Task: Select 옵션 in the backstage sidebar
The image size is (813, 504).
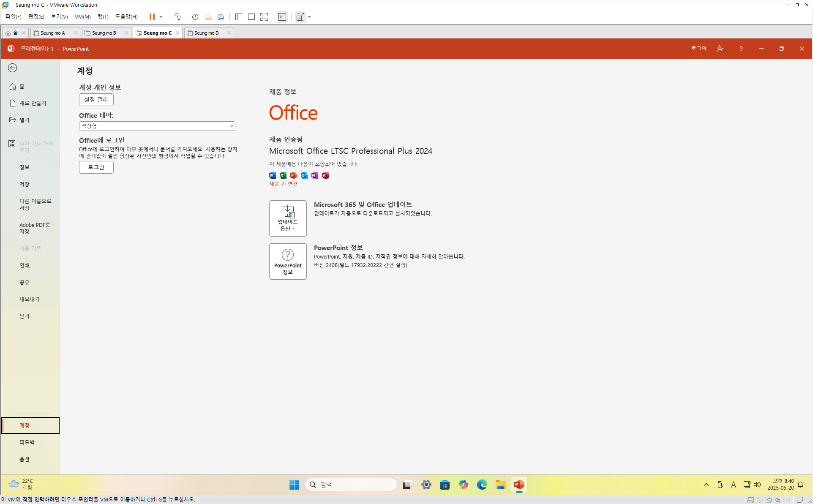Action: (x=25, y=459)
